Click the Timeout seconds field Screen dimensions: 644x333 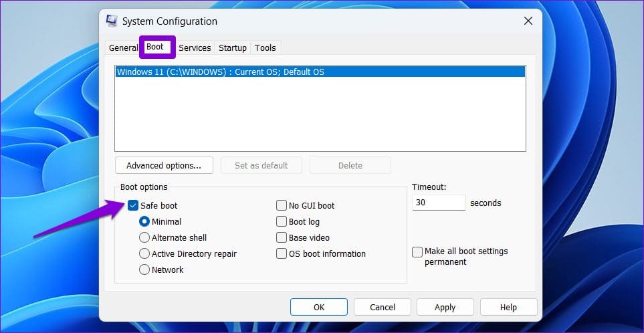click(x=438, y=203)
